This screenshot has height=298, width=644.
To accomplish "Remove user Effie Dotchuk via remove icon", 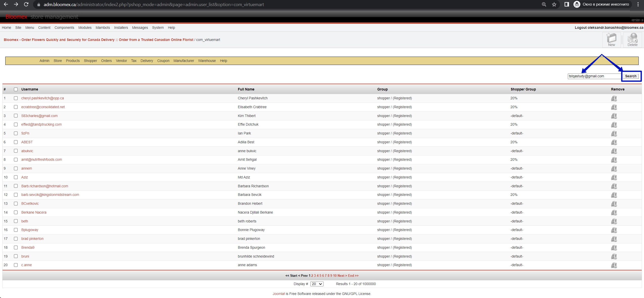I will pos(614,125).
